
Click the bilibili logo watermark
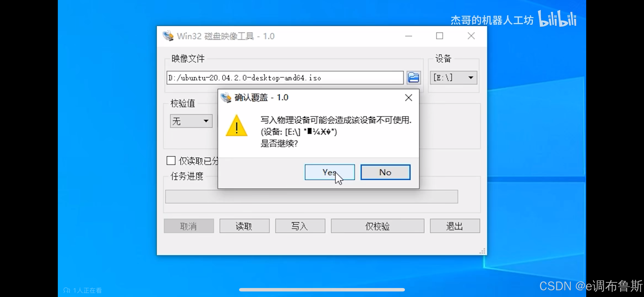coord(557,18)
